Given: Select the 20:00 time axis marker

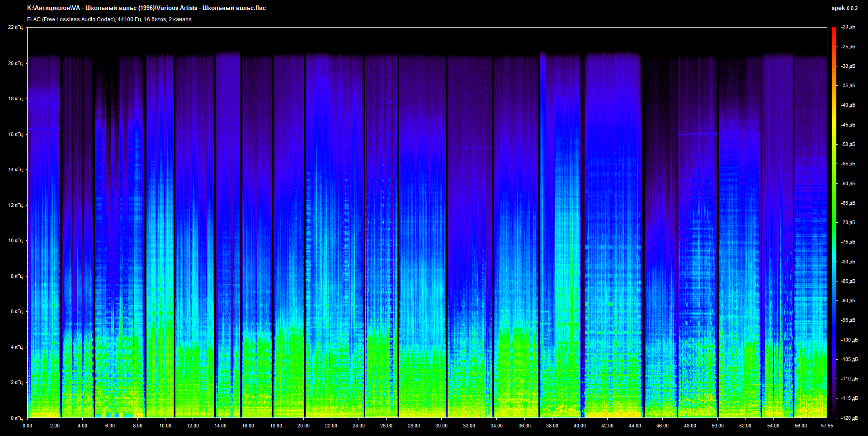Looking at the screenshot, I should click(303, 426).
